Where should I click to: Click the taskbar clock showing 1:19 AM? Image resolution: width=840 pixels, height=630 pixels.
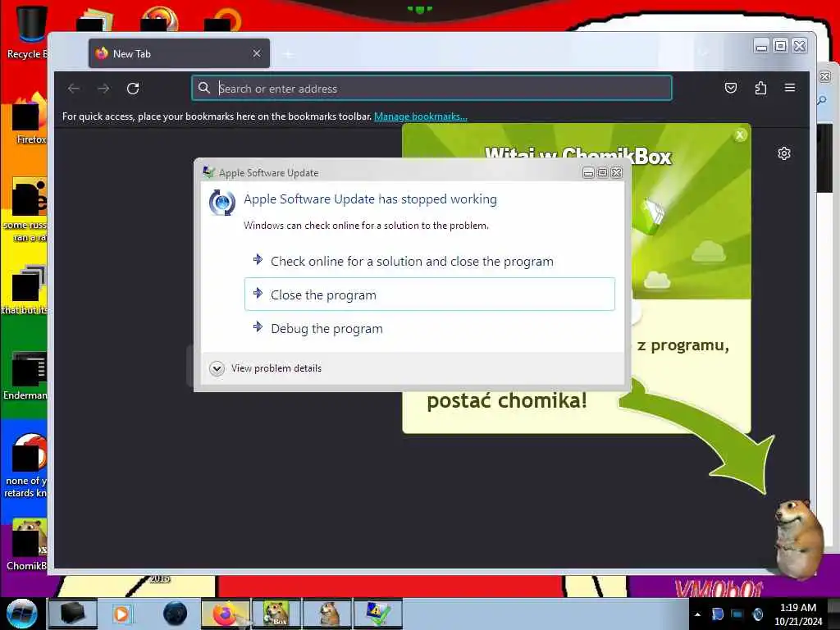[797, 614]
